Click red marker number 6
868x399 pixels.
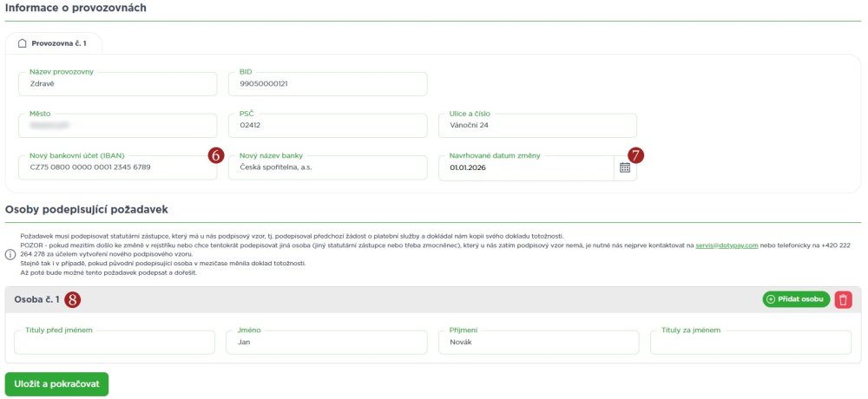click(216, 154)
